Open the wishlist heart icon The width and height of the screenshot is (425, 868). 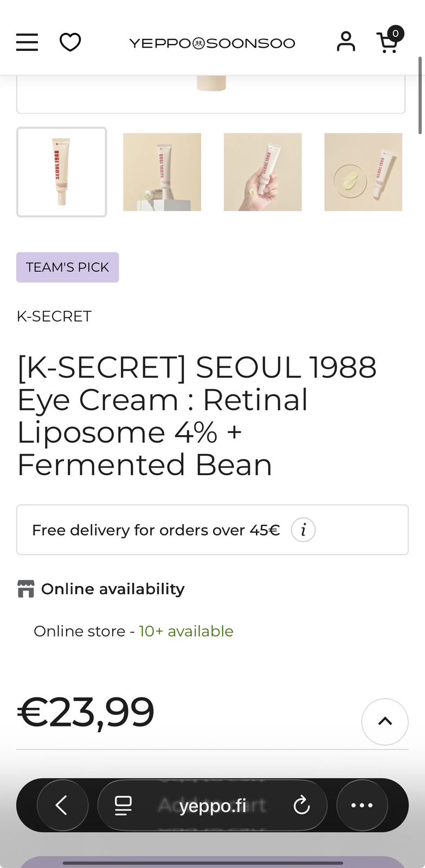pyautogui.click(x=70, y=42)
